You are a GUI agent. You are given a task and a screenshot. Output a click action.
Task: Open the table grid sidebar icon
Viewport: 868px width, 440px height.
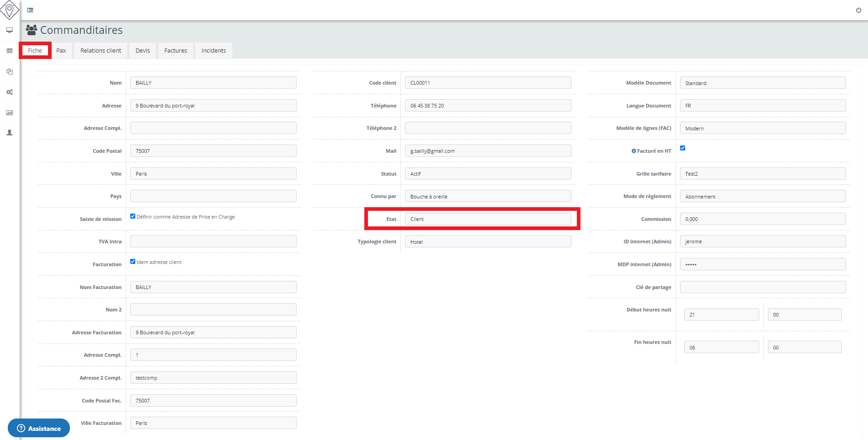(x=9, y=51)
